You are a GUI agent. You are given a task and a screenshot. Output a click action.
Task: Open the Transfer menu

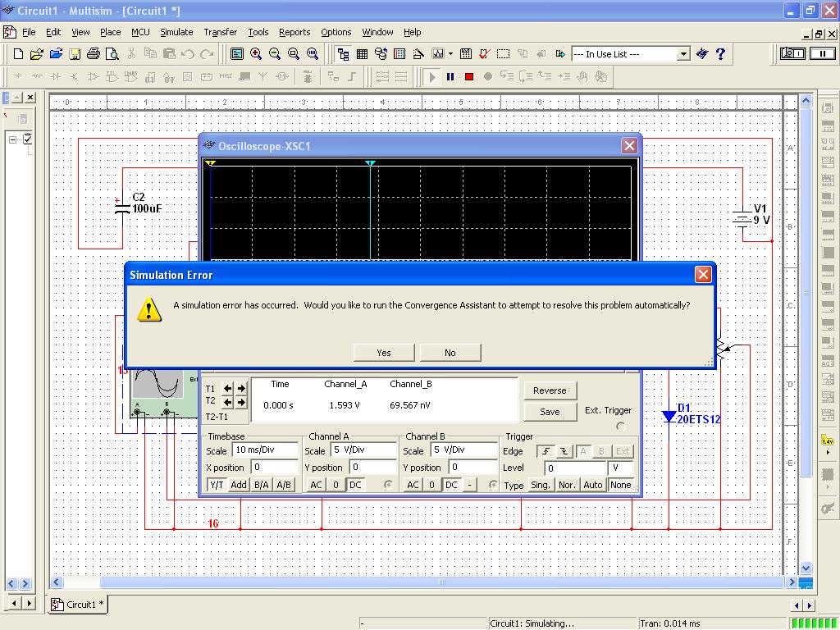220,32
